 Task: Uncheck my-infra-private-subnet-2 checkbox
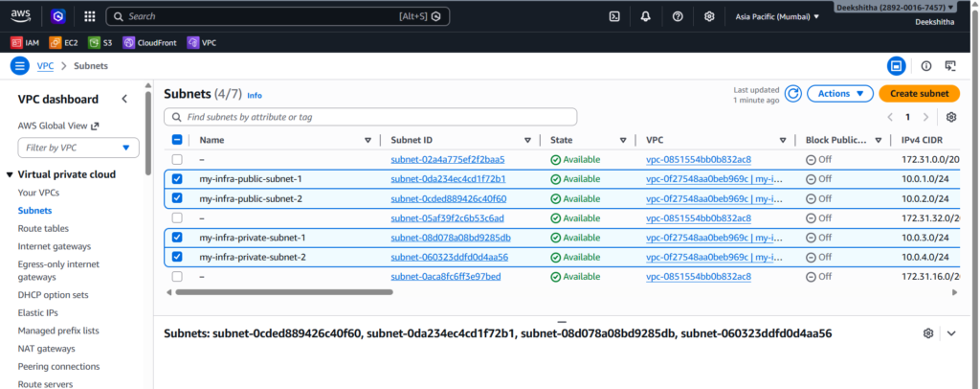(176, 257)
